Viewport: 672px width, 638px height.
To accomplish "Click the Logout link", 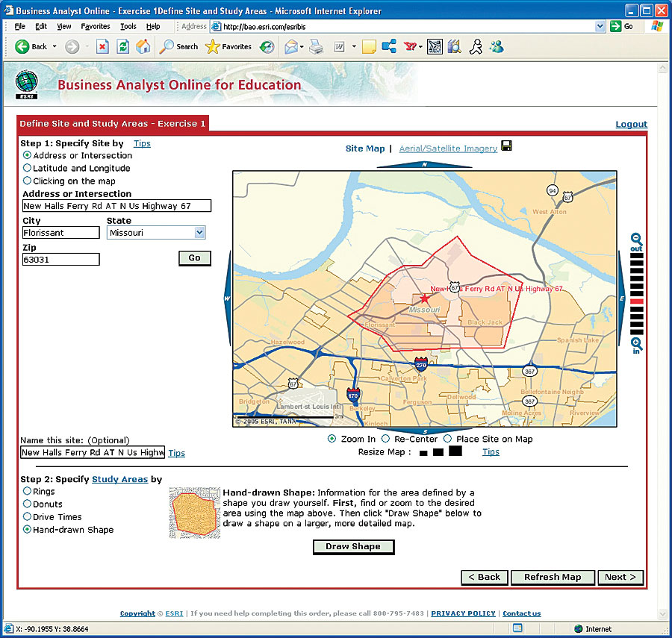I will pos(631,124).
